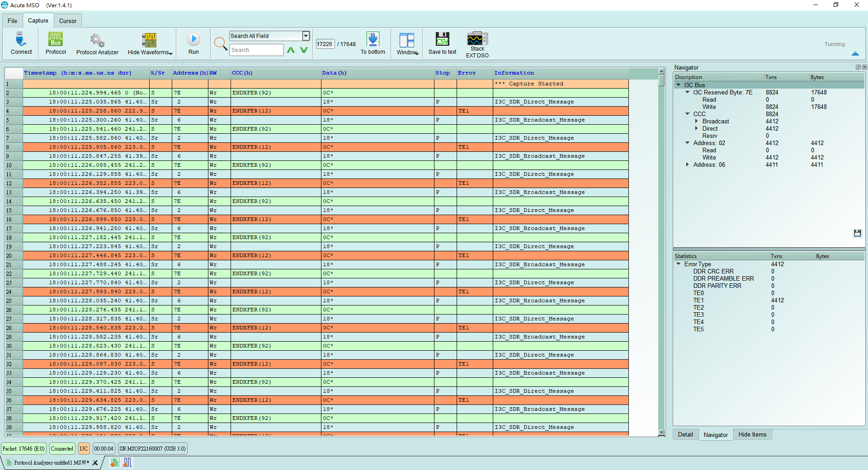Click the Timestamp column header
This screenshot has height=470, width=868.
pos(86,73)
